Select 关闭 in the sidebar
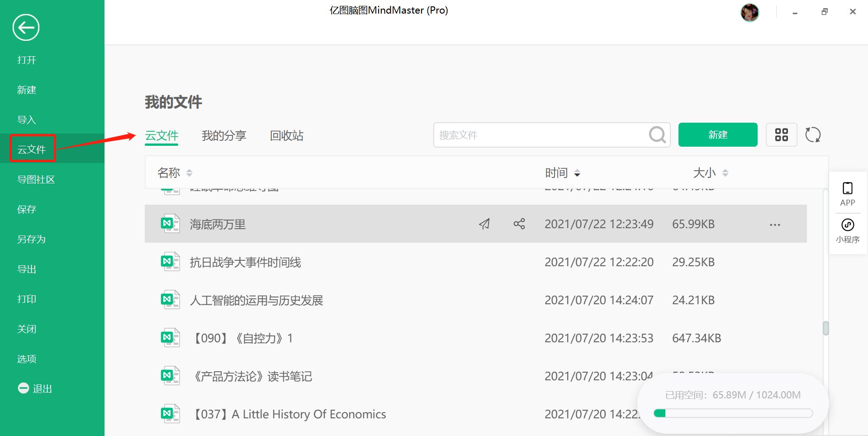The width and height of the screenshot is (868, 436). click(27, 329)
